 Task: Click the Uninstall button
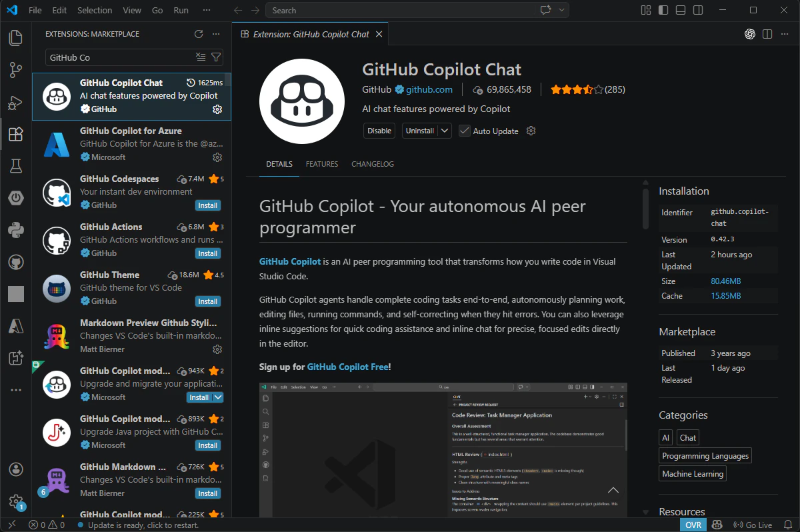[x=420, y=131]
